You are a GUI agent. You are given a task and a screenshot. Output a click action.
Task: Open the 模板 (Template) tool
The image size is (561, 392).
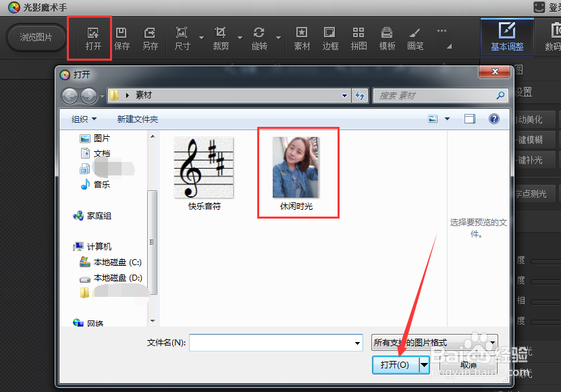[386, 37]
